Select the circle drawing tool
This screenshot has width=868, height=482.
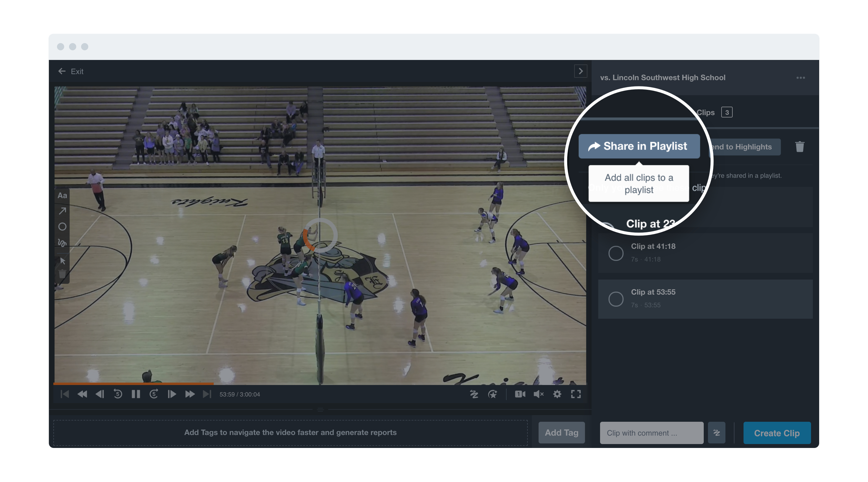(x=62, y=227)
